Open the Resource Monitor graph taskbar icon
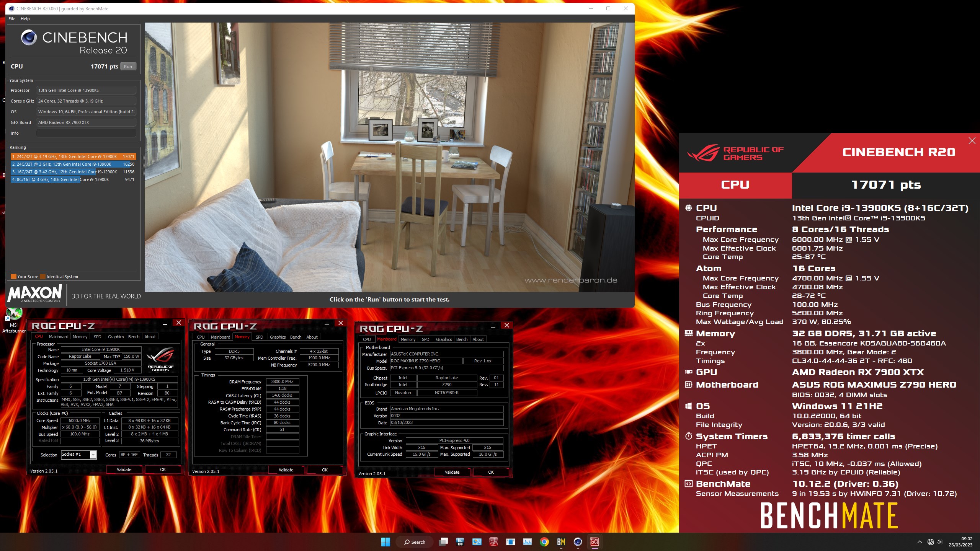 pyautogui.click(x=527, y=542)
